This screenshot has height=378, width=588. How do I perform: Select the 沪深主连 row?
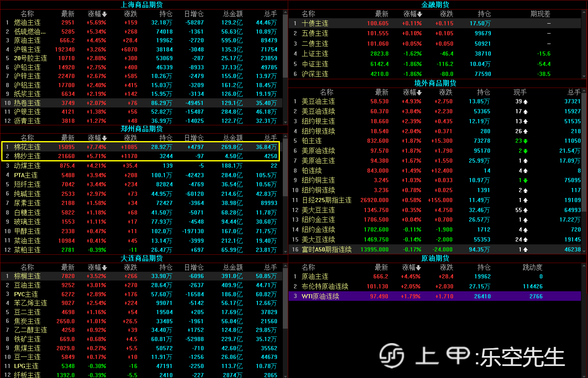tap(435, 74)
